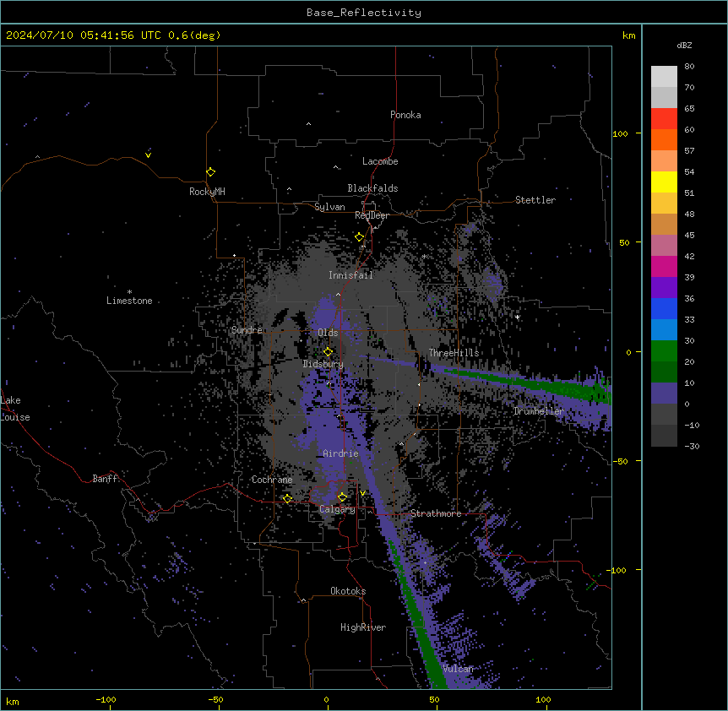Select the blue 36 dBZ color swatch
The image size is (728, 711).
[x=664, y=308]
